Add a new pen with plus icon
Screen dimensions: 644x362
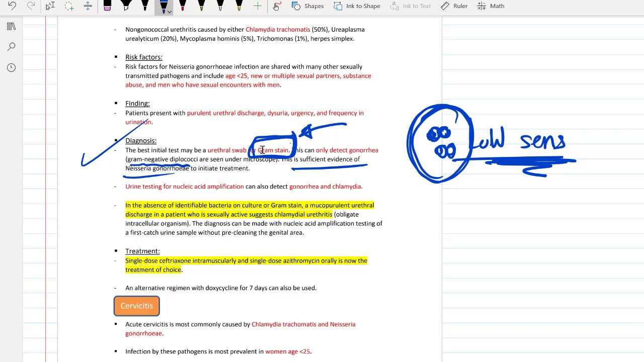pyautogui.click(x=258, y=6)
